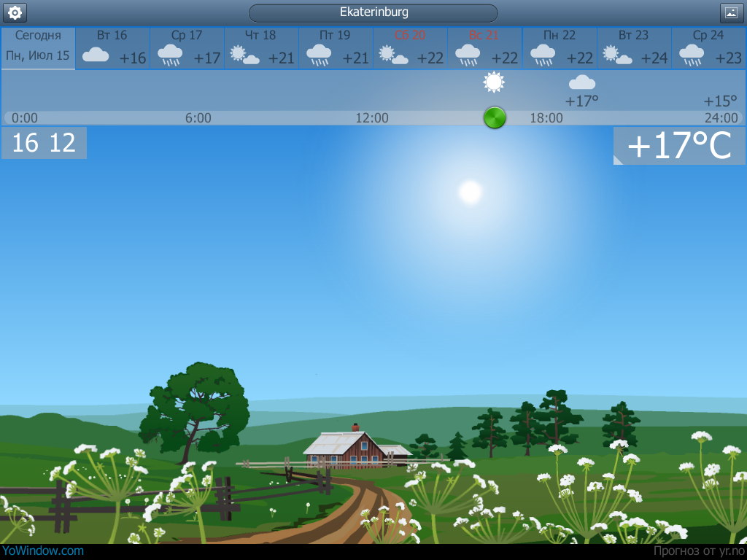Open the landscape picture selector icon

[731, 12]
